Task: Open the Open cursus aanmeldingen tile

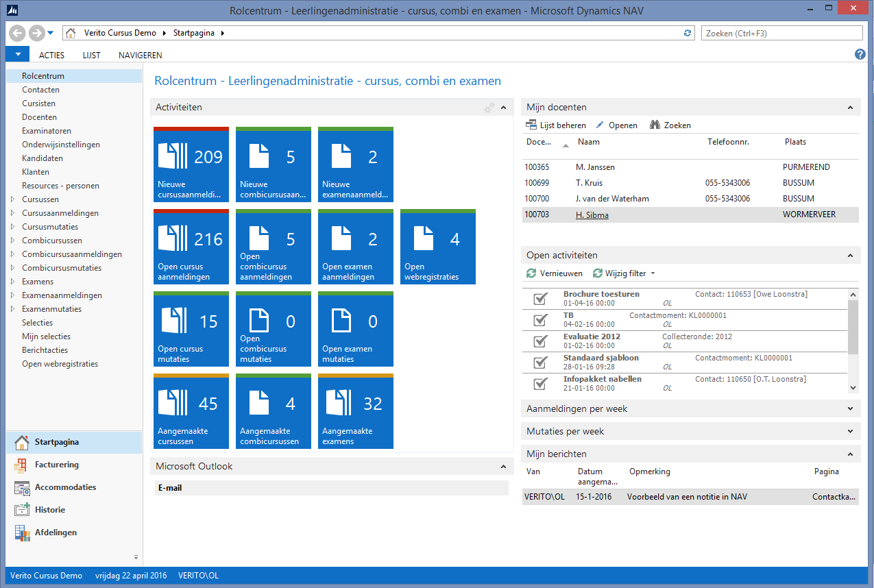Action: click(191, 246)
